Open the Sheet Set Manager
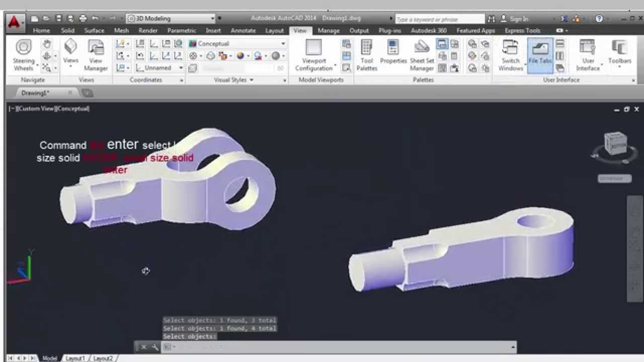 422,55
